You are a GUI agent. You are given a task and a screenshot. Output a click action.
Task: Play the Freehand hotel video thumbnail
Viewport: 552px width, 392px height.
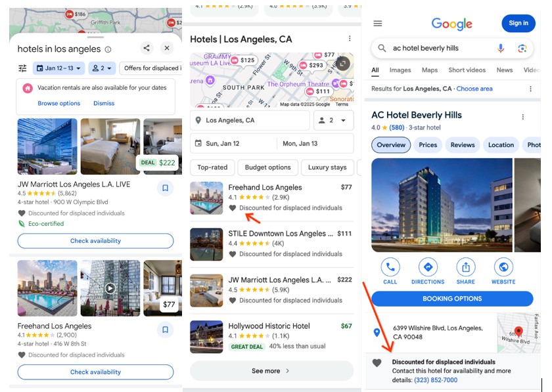[x=110, y=288]
